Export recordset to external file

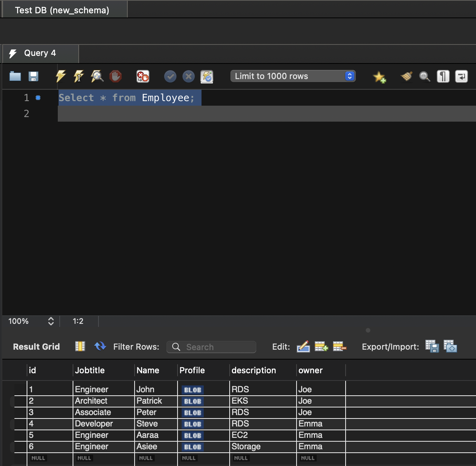(432, 346)
